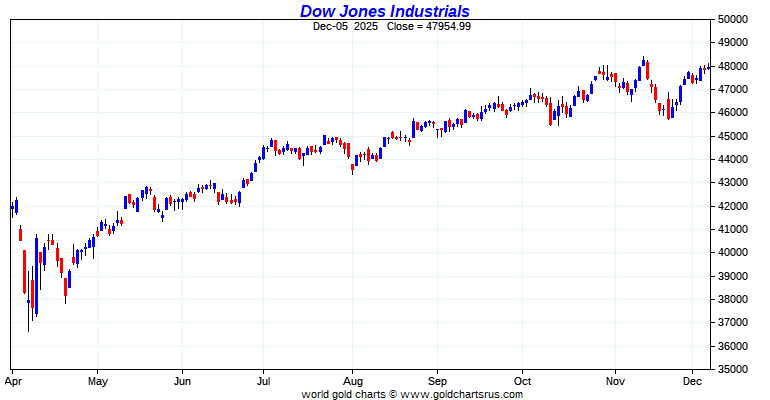Click the Apr x-axis label
Screen dimensions: 770x400
click(13, 382)
